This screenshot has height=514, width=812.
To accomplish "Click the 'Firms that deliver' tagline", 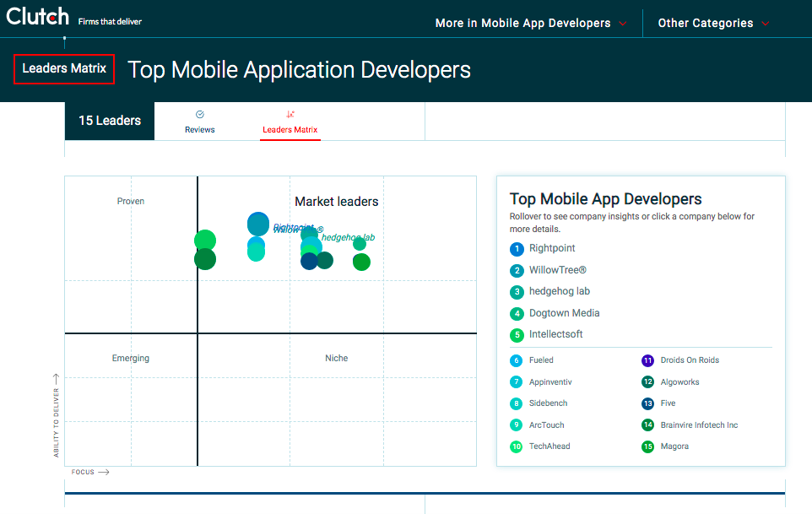I will [x=110, y=22].
